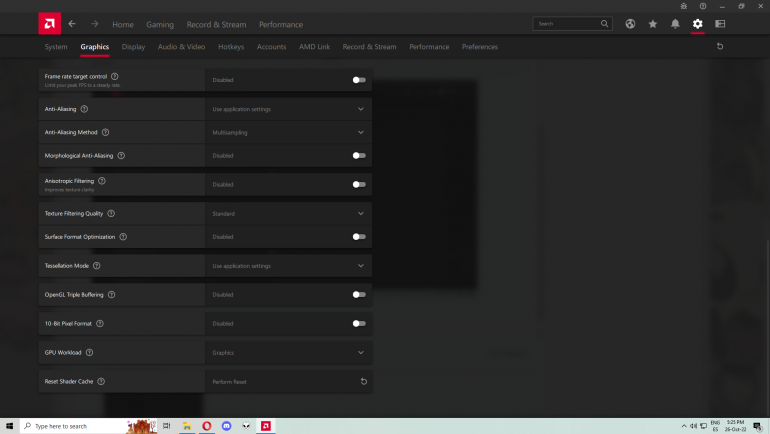Open Anti-Aliasing Method Multisampling dropdown

coord(288,132)
